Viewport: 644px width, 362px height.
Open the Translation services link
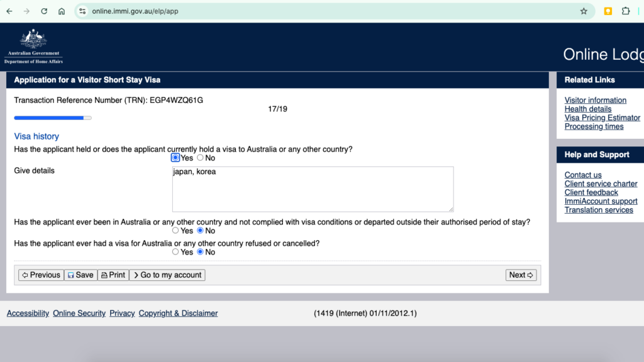coord(599,210)
